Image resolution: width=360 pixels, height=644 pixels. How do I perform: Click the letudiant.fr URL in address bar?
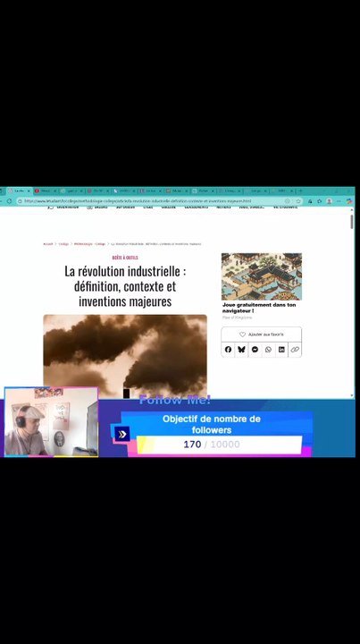coord(138,201)
